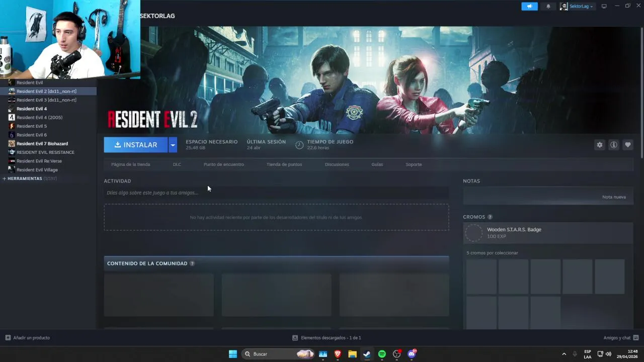Click Resident Evil 4 (2005) game icon
Screen dimensions: 644x362
point(12,117)
